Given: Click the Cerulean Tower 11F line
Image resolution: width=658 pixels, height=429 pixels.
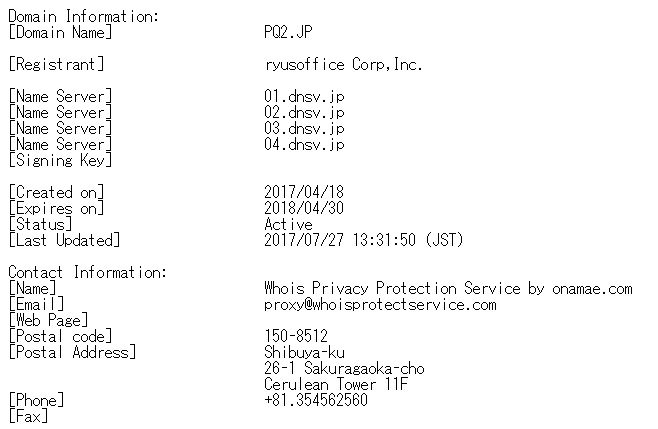Looking at the screenshot, I should coord(336,384).
